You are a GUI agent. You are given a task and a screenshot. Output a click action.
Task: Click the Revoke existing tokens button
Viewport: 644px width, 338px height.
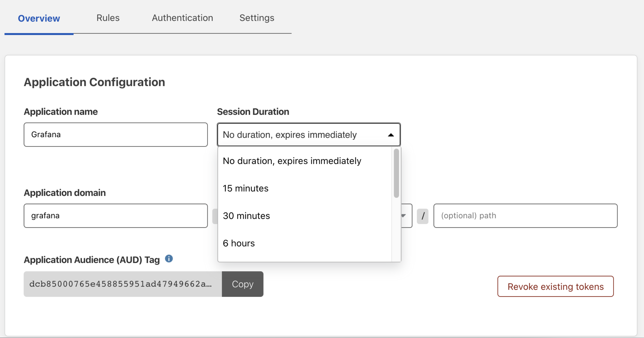(555, 286)
